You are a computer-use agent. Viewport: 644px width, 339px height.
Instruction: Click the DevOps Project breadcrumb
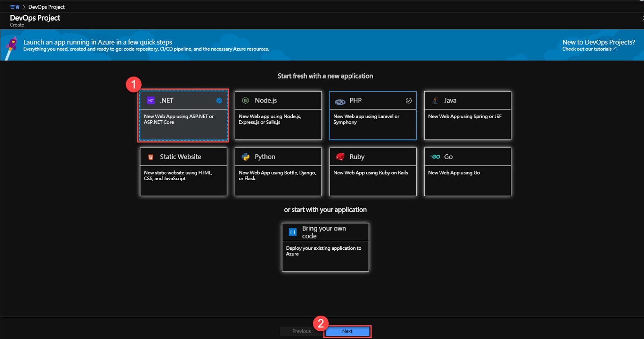46,7
